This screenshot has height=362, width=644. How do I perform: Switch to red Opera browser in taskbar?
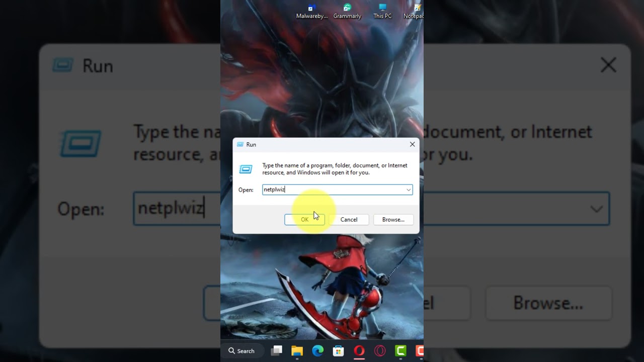click(x=359, y=351)
